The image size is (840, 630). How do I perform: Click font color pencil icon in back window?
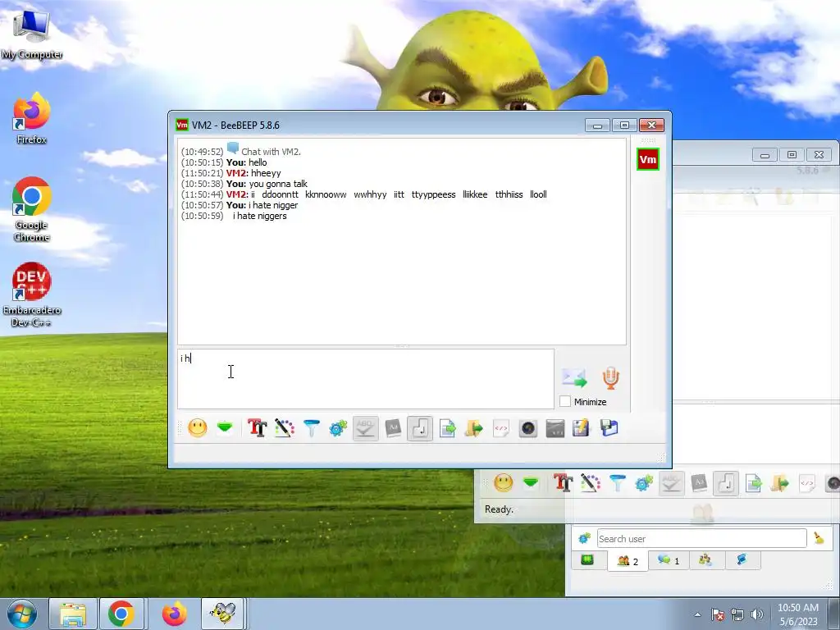click(x=591, y=482)
